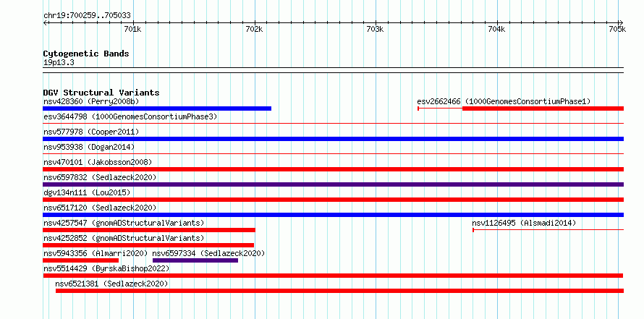Click nsv6521381 (Sedlazeck2020) label

111,284
